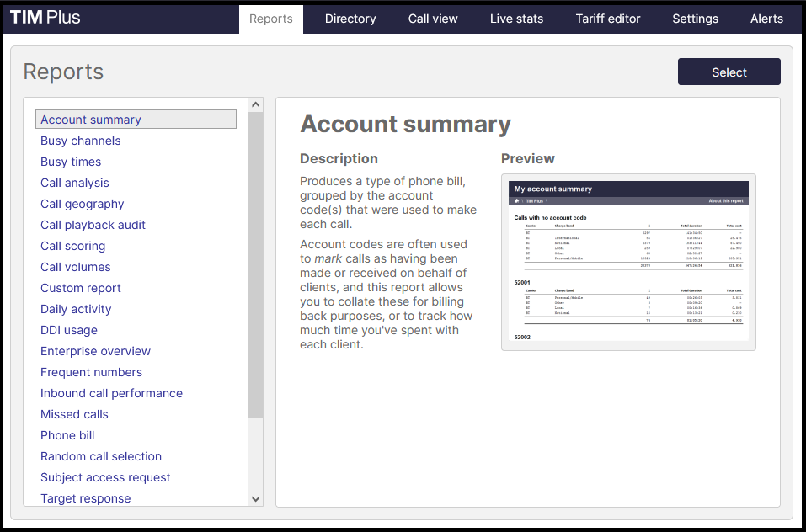
Task: Switch to the Directory tab
Action: pyautogui.click(x=350, y=19)
